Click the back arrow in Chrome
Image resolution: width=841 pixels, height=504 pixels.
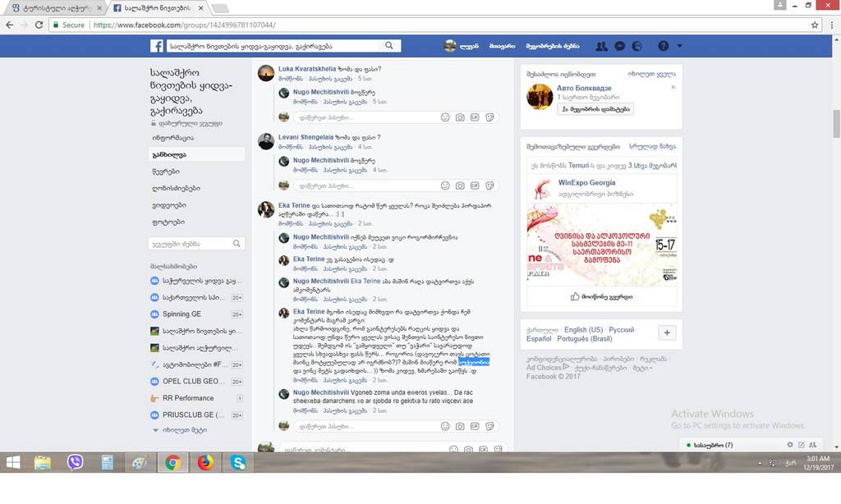pyautogui.click(x=9, y=25)
